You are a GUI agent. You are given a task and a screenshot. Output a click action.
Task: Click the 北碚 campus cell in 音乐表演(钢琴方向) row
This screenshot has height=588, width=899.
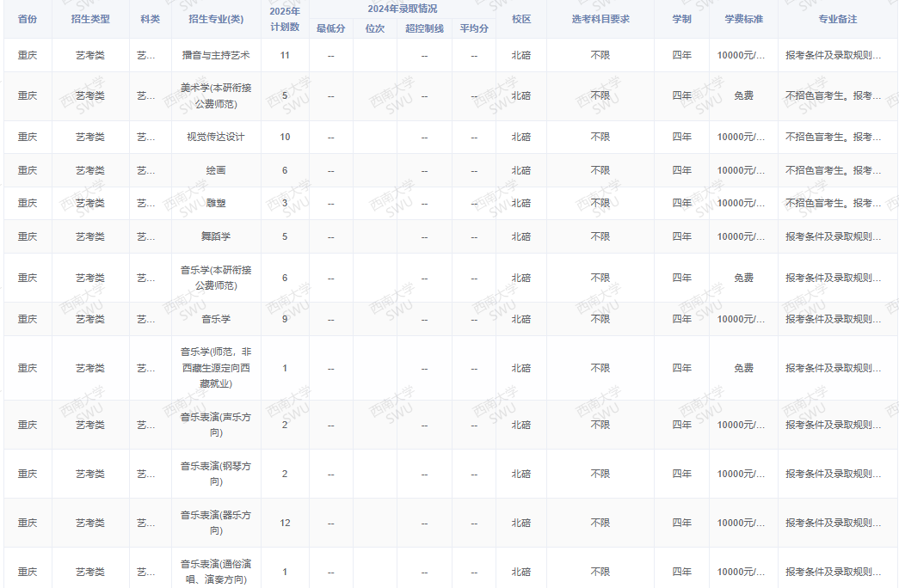tap(521, 474)
